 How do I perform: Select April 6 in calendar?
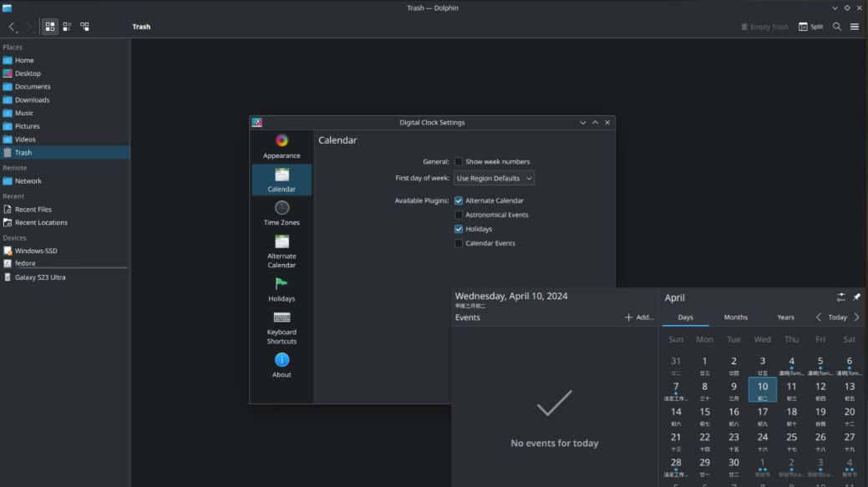(849, 365)
